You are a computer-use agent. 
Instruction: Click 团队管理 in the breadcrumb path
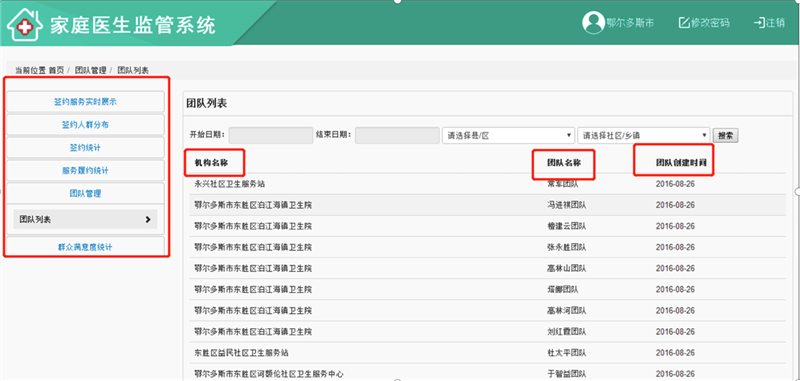(x=90, y=70)
